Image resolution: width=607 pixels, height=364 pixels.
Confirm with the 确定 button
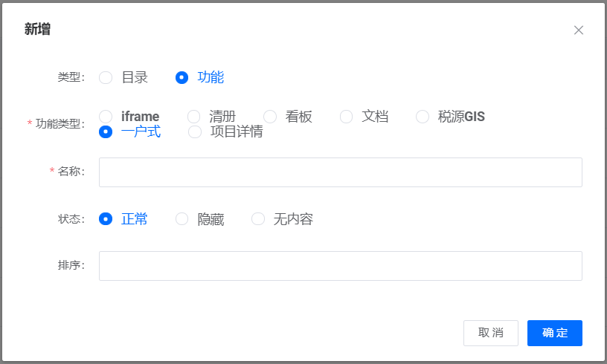pyautogui.click(x=555, y=333)
